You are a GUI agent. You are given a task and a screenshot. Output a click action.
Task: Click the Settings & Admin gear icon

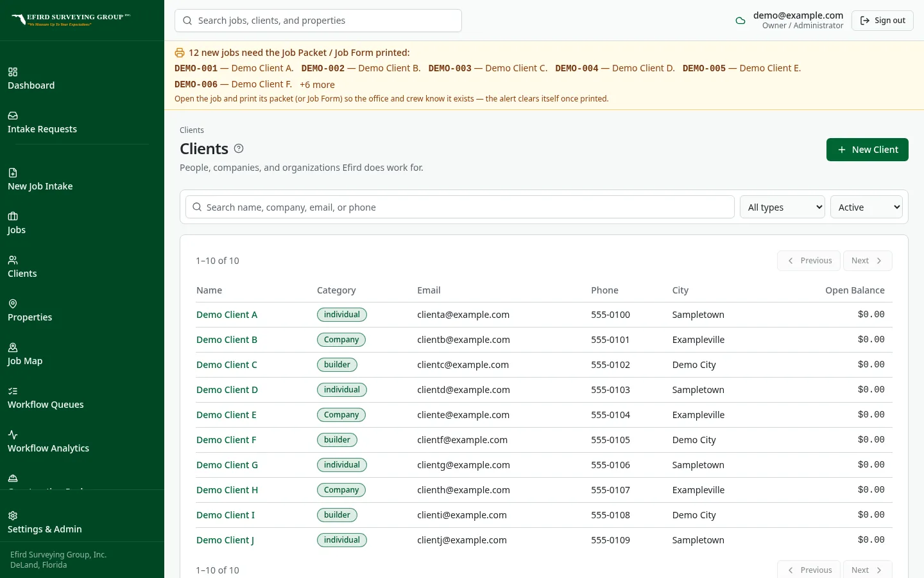tap(13, 516)
